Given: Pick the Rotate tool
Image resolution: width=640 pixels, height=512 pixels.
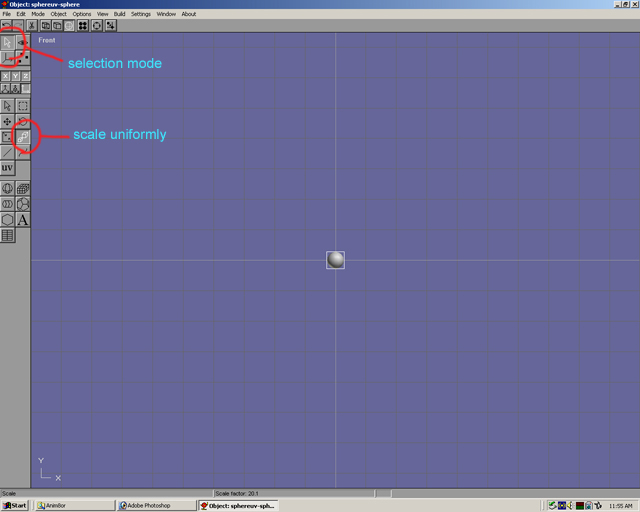Looking at the screenshot, I should [22, 122].
